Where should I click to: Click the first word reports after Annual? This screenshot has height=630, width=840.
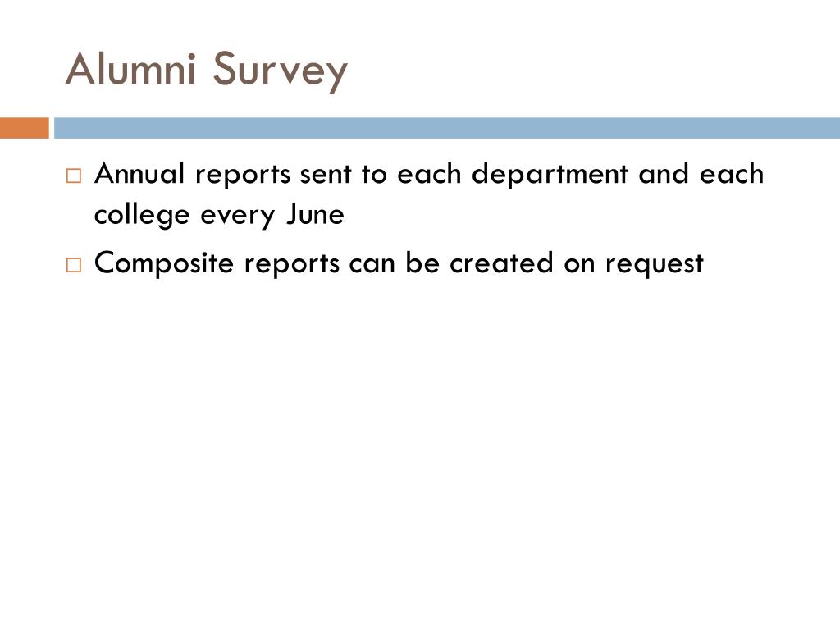[x=243, y=176]
